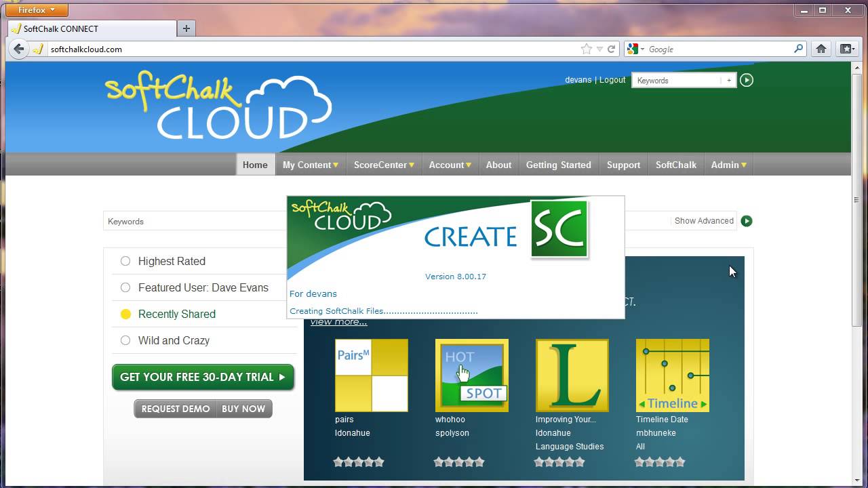Click the Google search magnifier icon
The width and height of the screenshot is (868, 488).
click(x=798, y=49)
